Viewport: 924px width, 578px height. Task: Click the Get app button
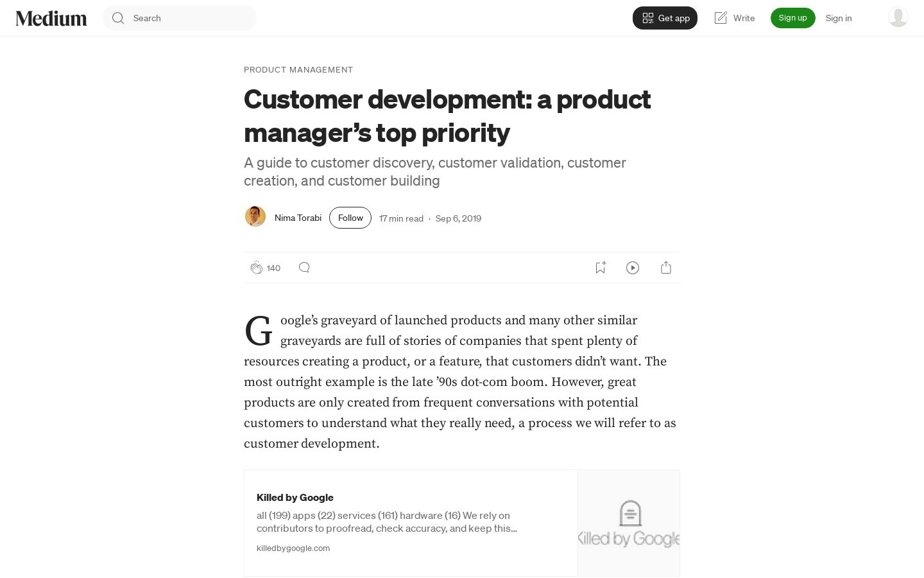pos(665,18)
